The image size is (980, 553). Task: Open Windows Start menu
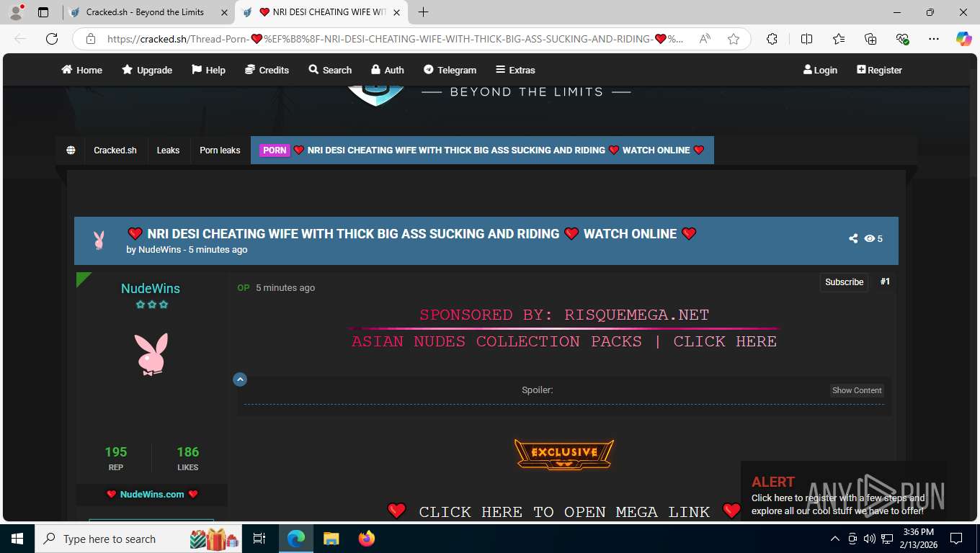point(17,539)
